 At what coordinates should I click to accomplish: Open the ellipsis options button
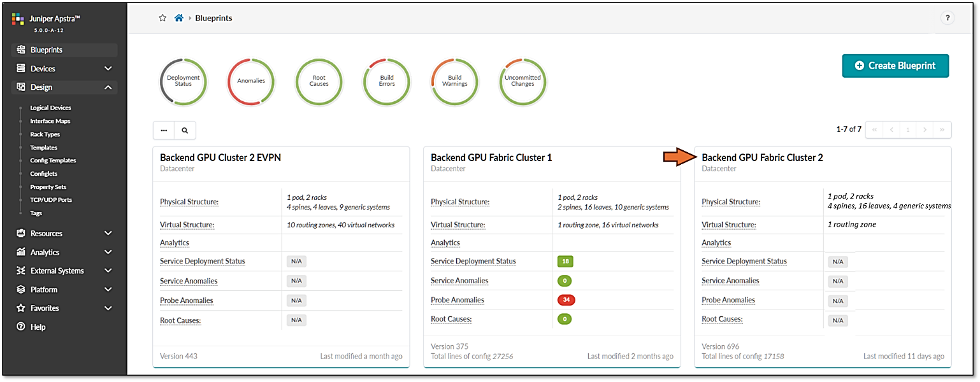pyautogui.click(x=164, y=130)
